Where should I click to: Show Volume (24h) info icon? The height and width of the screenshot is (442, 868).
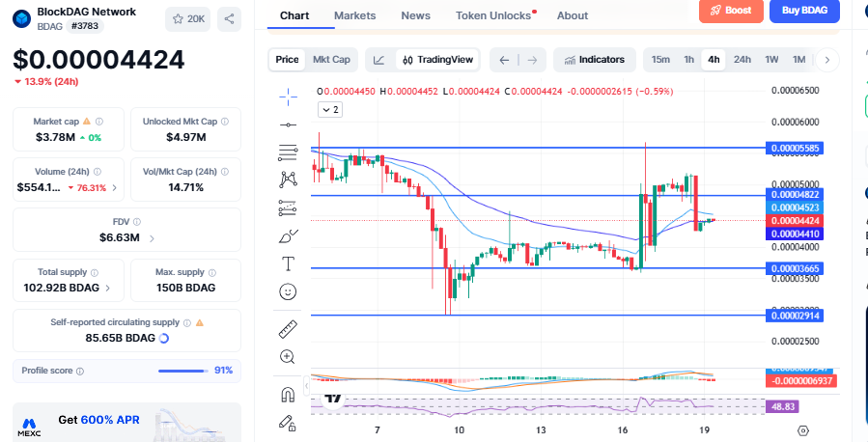(98, 172)
